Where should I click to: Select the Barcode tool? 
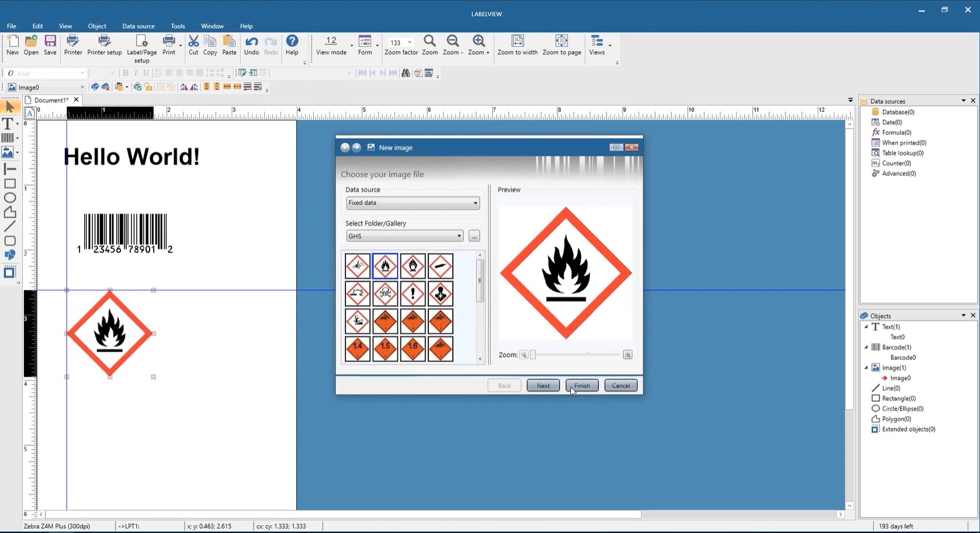click(9, 138)
